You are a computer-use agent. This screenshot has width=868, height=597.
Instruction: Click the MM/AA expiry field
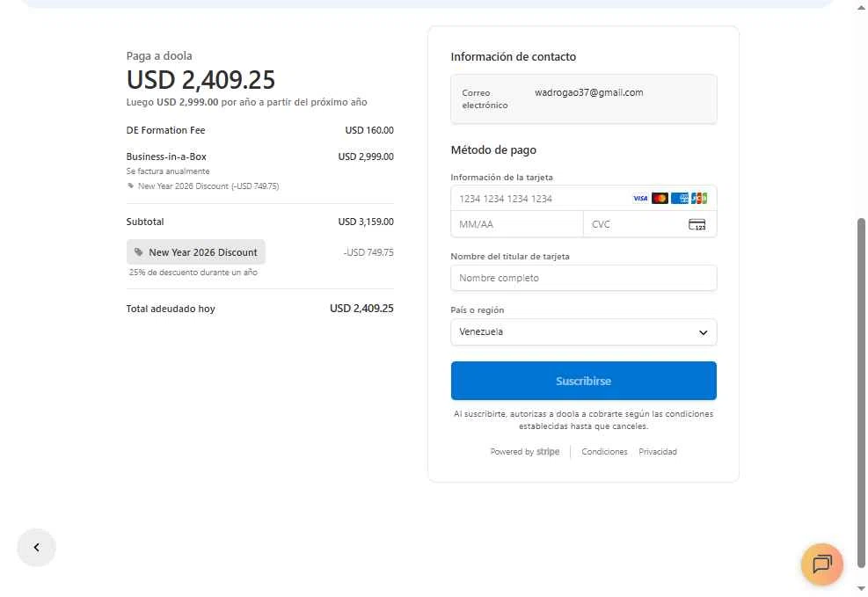517,224
